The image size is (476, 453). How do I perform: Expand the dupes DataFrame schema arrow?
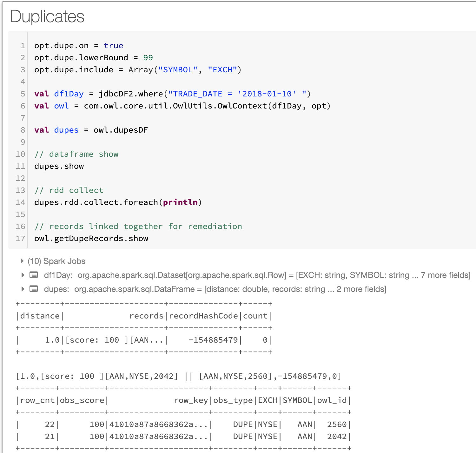pyautogui.click(x=23, y=289)
